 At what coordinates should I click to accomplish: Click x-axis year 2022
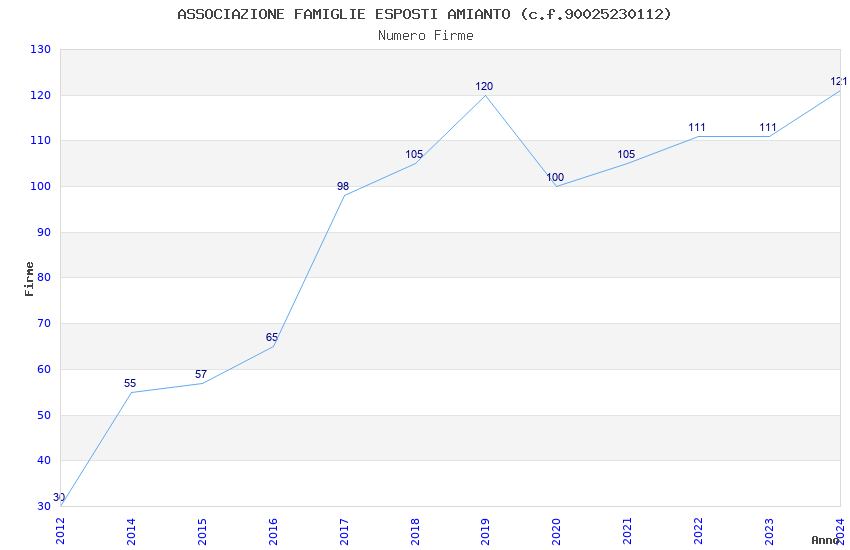point(699,531)
